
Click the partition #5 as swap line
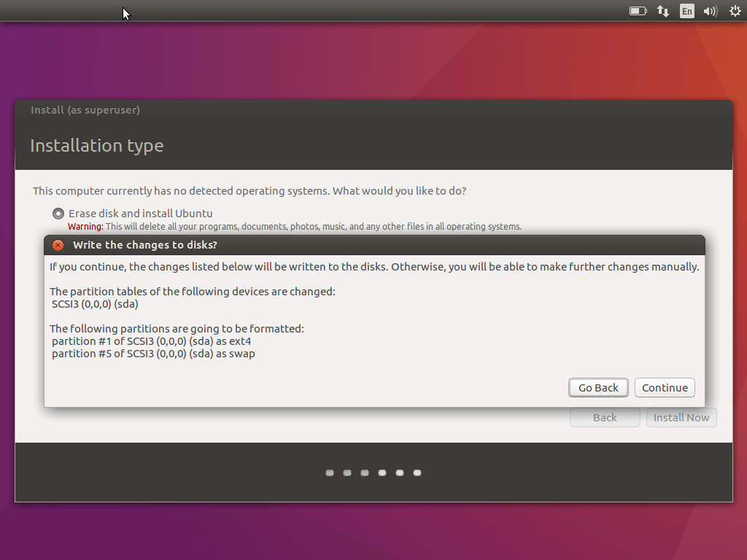pos(153,354)
